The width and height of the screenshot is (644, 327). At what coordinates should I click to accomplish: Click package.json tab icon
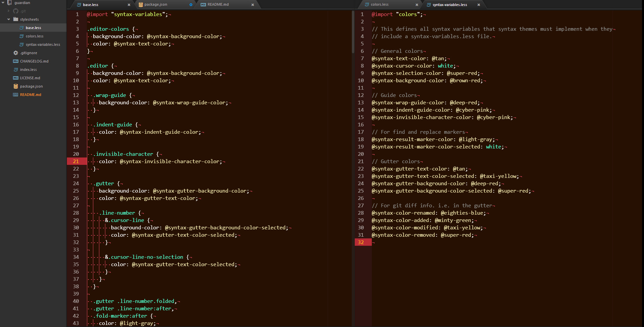point(141,5)
